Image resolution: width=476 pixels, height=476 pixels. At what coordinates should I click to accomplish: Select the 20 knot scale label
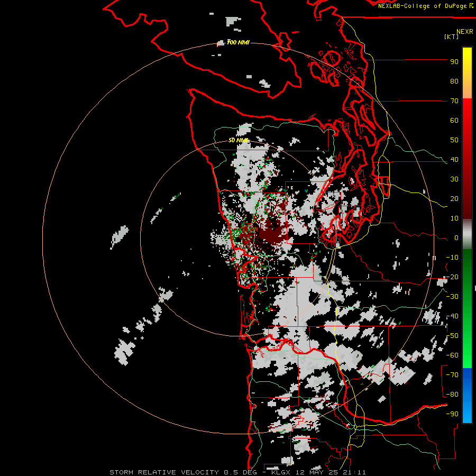tap(454, 199)
